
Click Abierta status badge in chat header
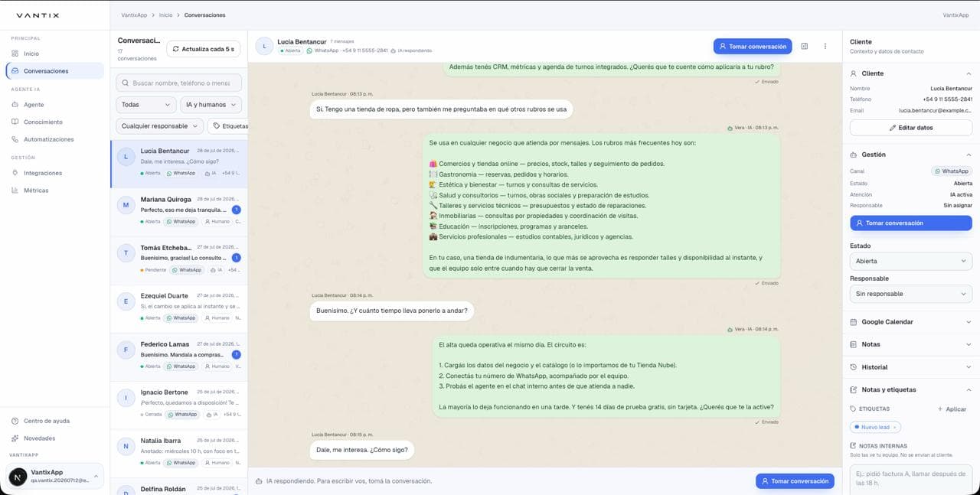tap(290, 50)
